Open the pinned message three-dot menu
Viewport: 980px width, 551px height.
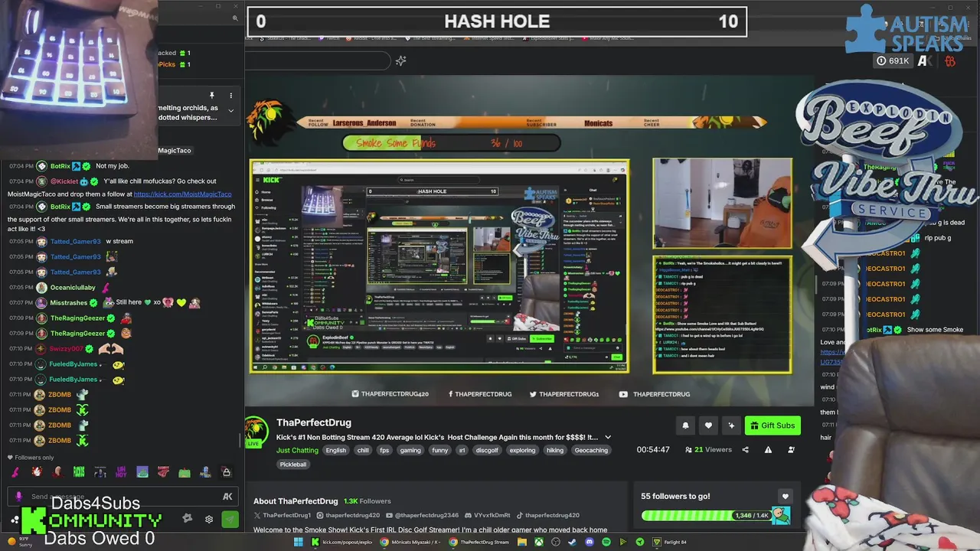tap(231, 96)
